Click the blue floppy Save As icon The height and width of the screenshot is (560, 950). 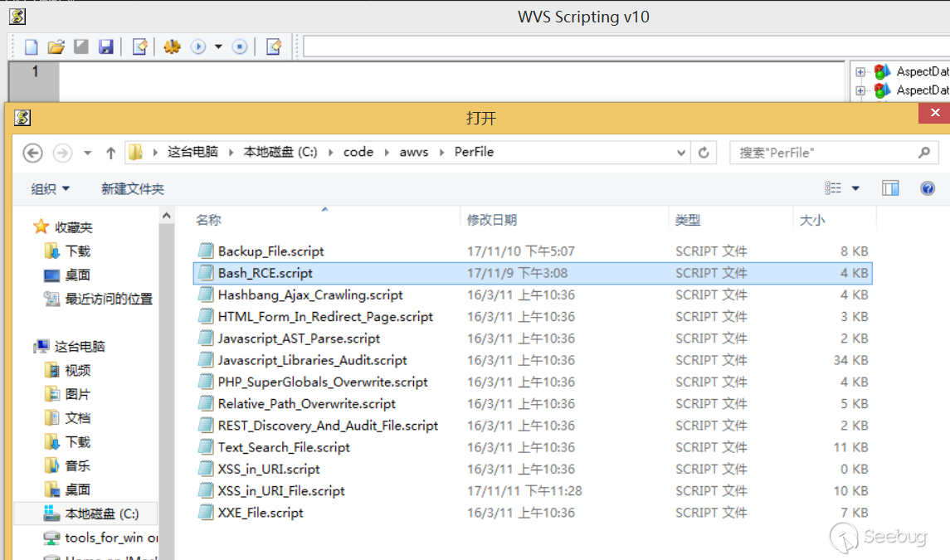click(106, 46)
